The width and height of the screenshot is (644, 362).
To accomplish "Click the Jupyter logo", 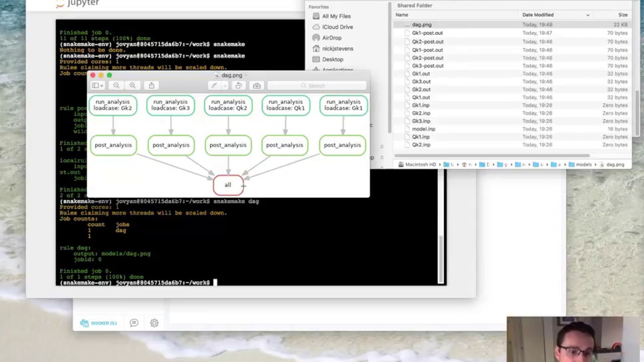I will point(77,4).
